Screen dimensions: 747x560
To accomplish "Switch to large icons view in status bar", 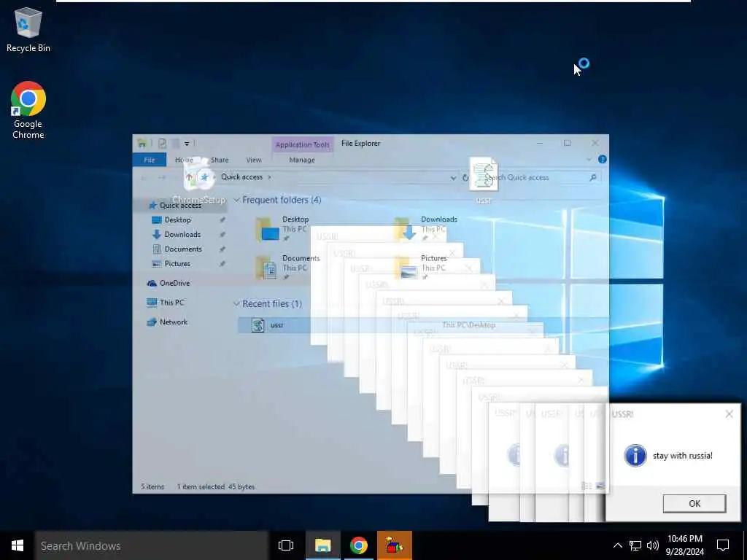I will 600,486.
